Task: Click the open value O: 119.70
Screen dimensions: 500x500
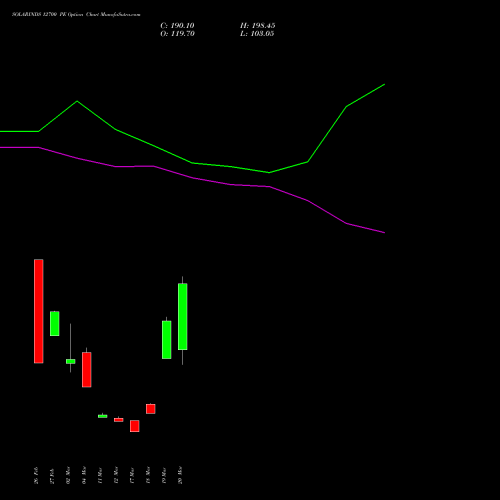Action: pos(177,34)
